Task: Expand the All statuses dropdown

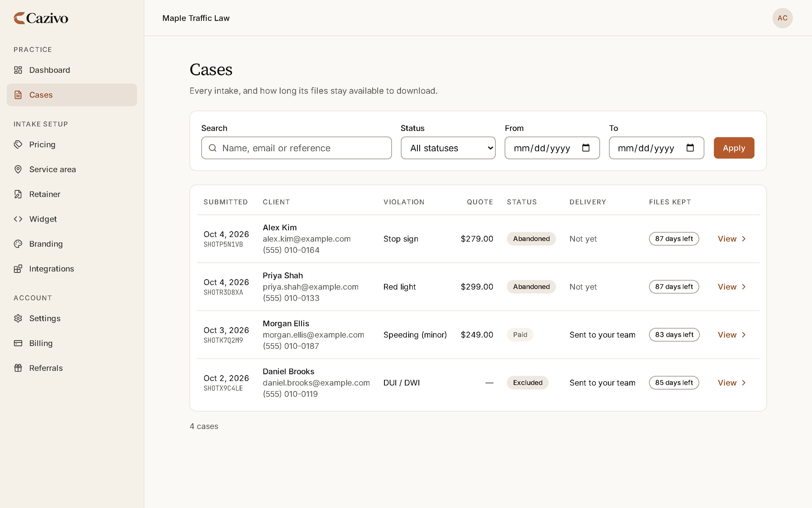Action: point(448,148)
